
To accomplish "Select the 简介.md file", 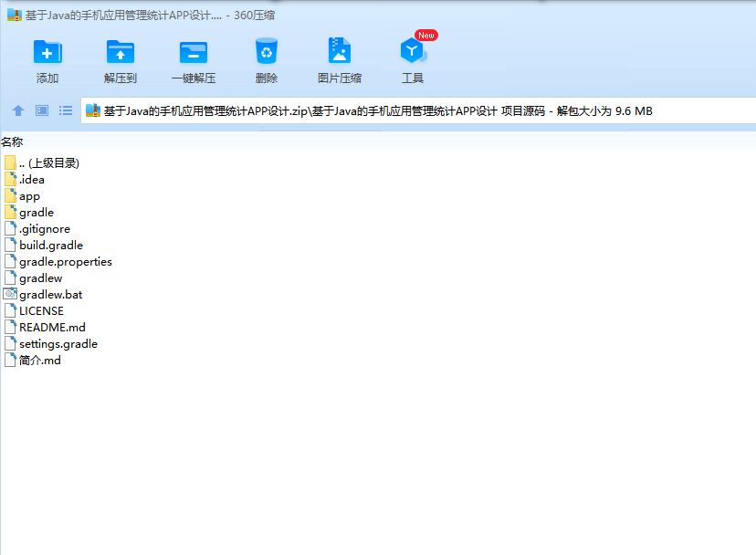I will tap(40, 361).
